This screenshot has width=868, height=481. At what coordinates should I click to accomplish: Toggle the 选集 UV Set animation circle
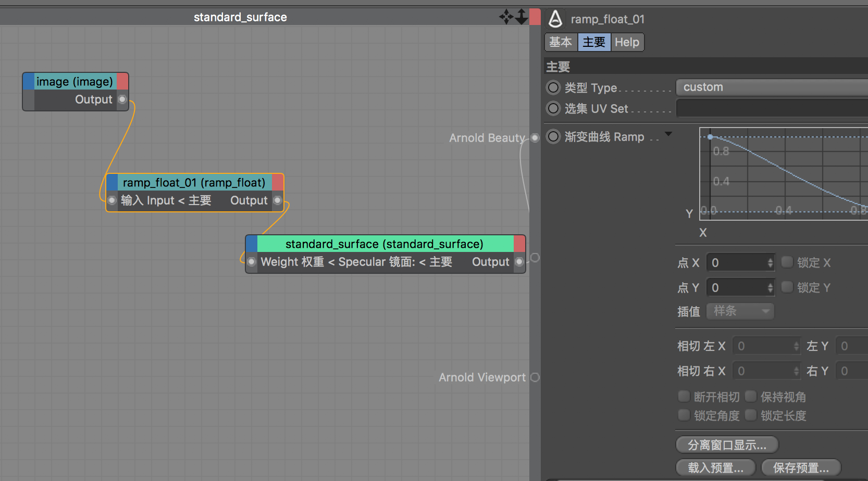[x=553, y=108]
